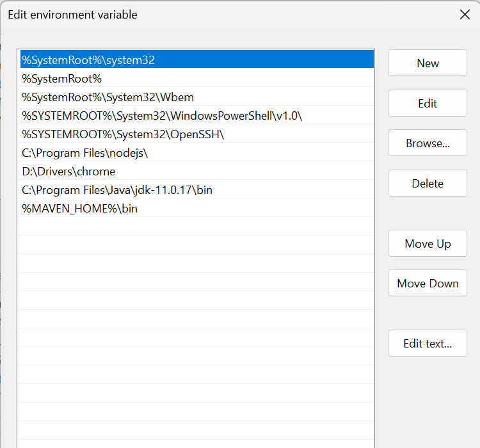Close the Edit environment variable dialog
Screen dimensions: 480x448
pyautogui.click(x=465, y=15)
